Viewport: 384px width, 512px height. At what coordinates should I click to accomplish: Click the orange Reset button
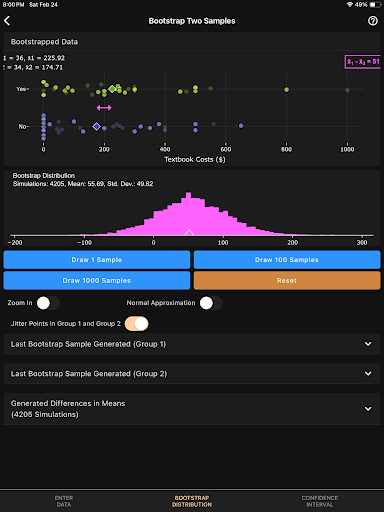coord(287,280)
